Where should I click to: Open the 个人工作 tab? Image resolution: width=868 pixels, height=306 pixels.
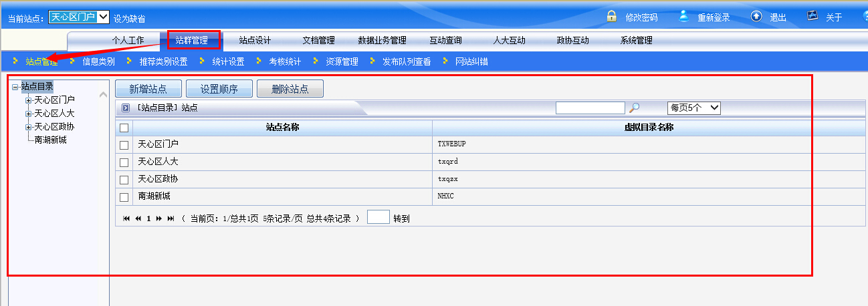point(128,40)
